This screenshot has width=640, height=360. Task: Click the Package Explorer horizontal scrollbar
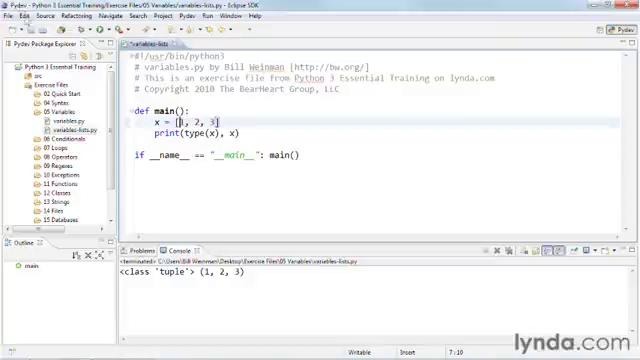(x=38, y=229)
